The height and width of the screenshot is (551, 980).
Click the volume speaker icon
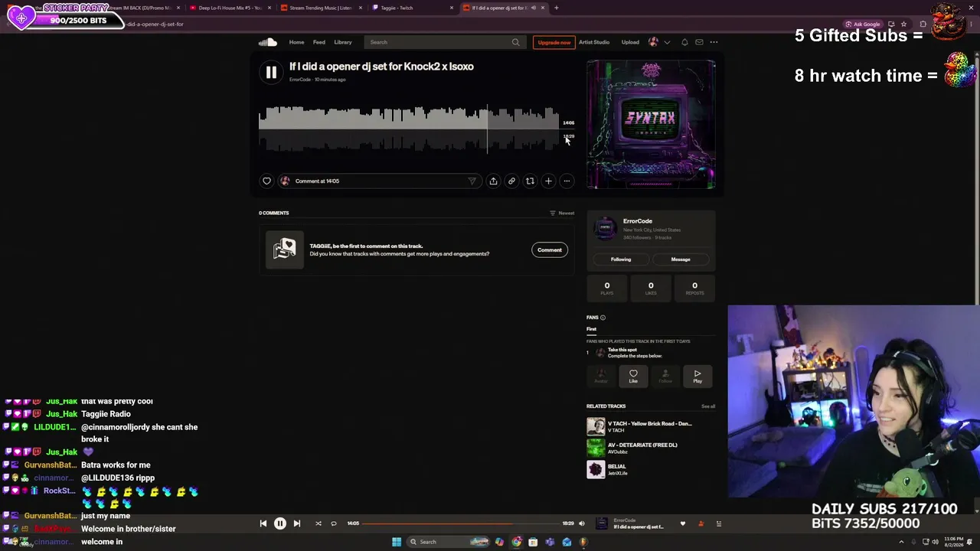[582, 523]
